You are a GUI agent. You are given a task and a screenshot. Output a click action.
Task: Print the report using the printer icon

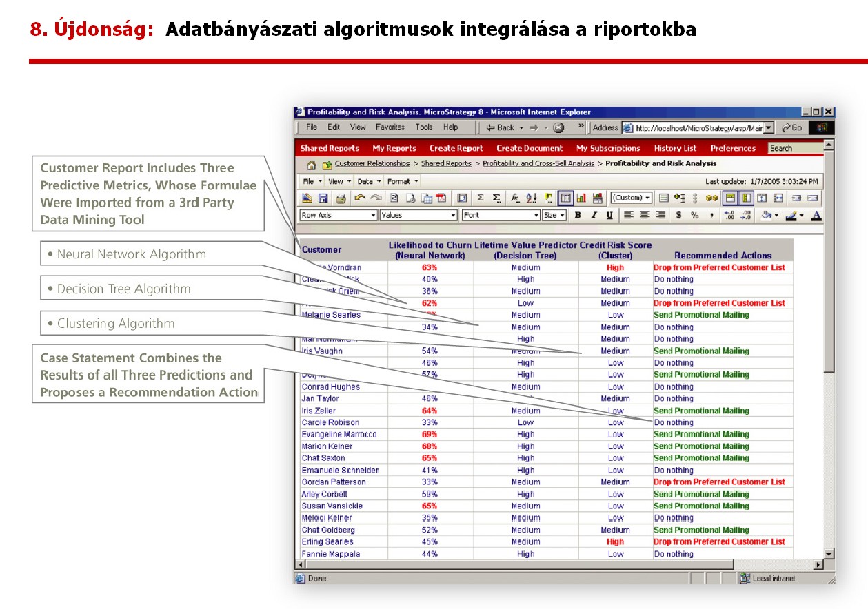341,198
